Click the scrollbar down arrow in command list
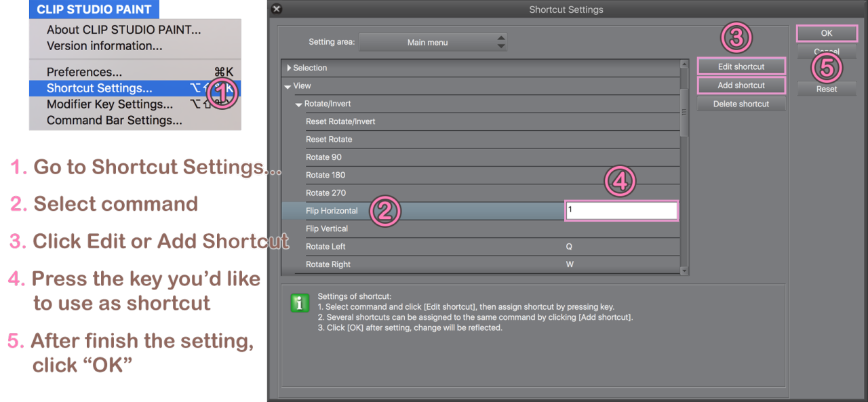 [x=684, y=270]
